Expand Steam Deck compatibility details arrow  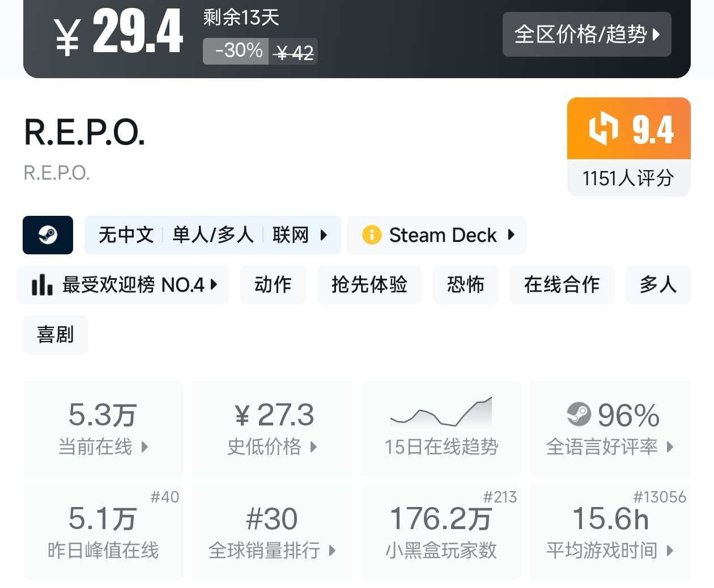(x=512, y=235)
